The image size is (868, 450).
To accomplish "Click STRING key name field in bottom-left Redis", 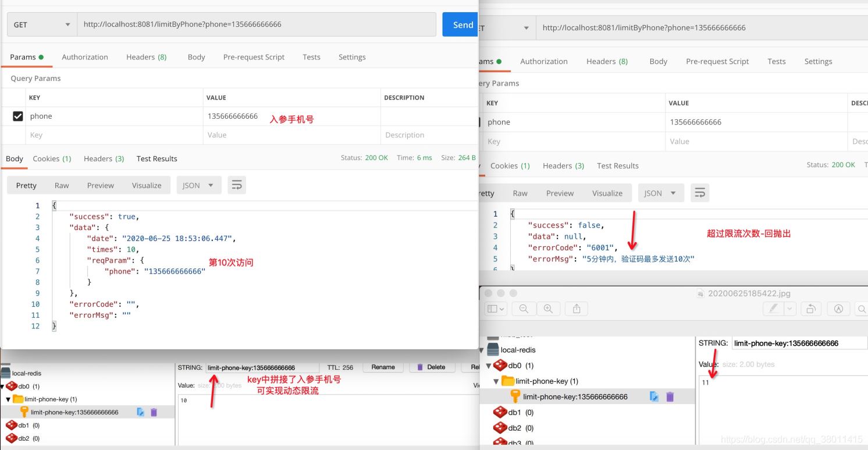I will [x=262, y=367].
